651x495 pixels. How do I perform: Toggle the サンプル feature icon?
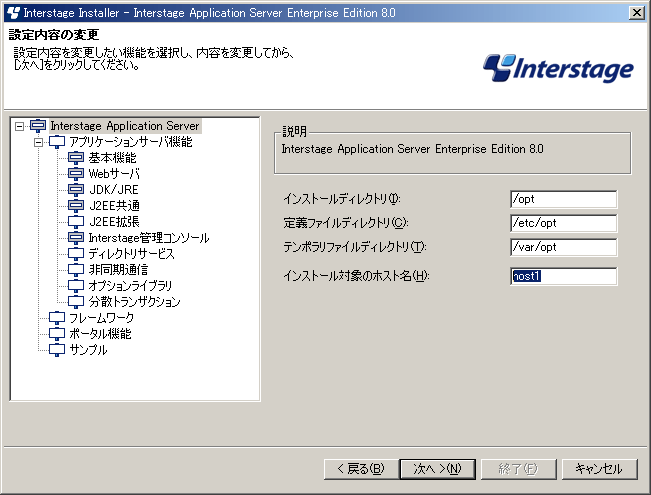[x=57, y=350]
